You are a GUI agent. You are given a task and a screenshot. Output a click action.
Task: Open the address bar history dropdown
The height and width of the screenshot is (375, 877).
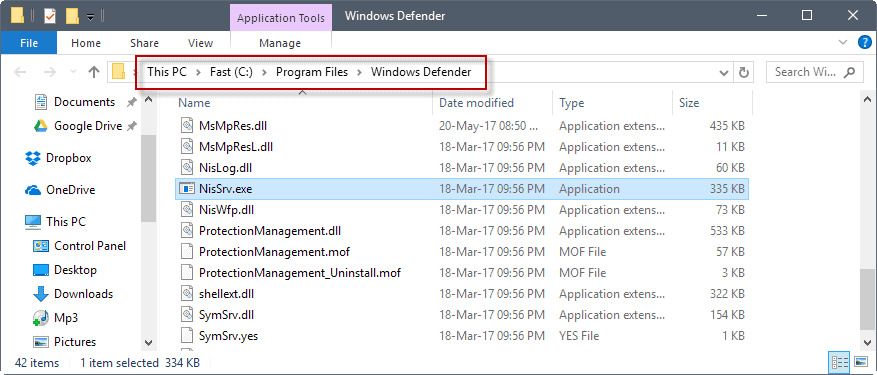[724, 72]
